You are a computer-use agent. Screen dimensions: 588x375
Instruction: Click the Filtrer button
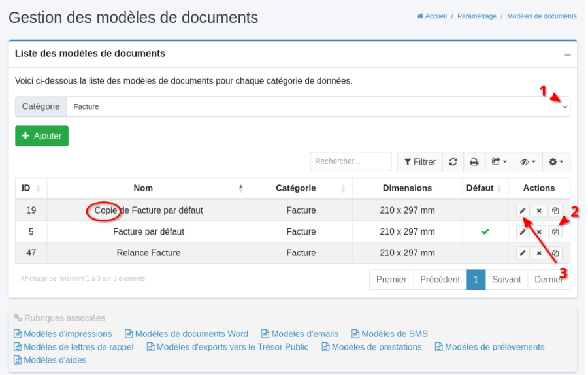(419, 162)
